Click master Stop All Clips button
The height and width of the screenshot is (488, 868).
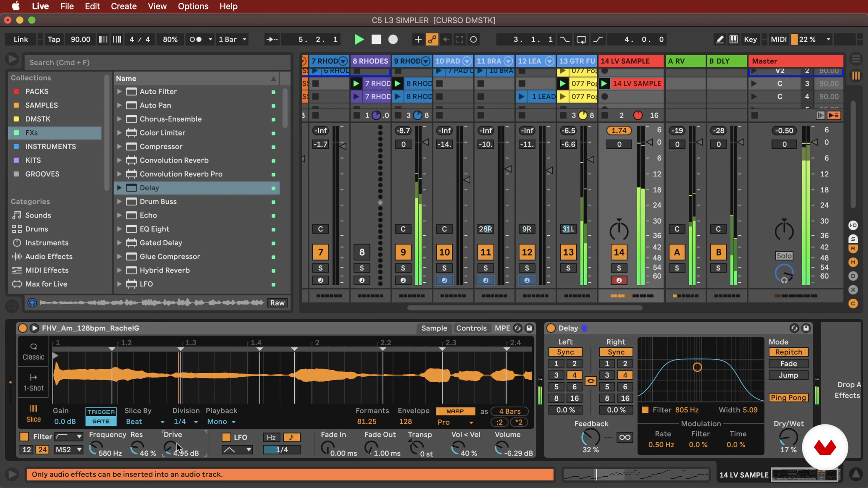pyautogui.click(x=755, y=115)
